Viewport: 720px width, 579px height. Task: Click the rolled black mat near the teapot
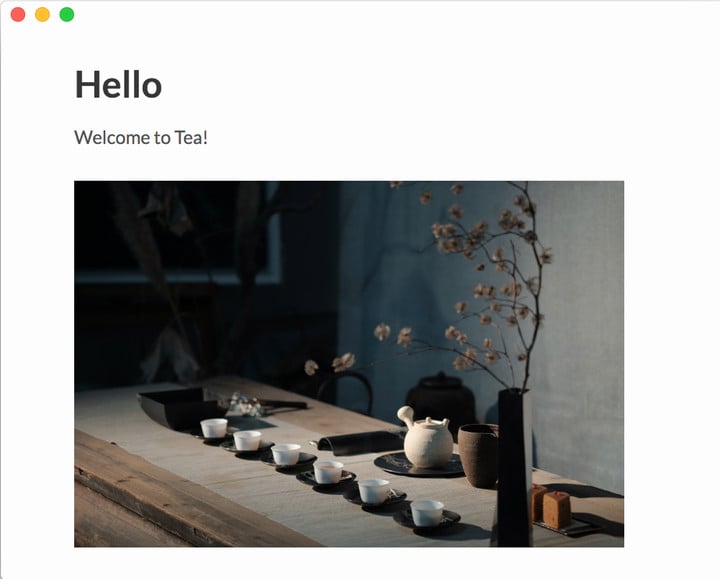click(x=360, y=443)
